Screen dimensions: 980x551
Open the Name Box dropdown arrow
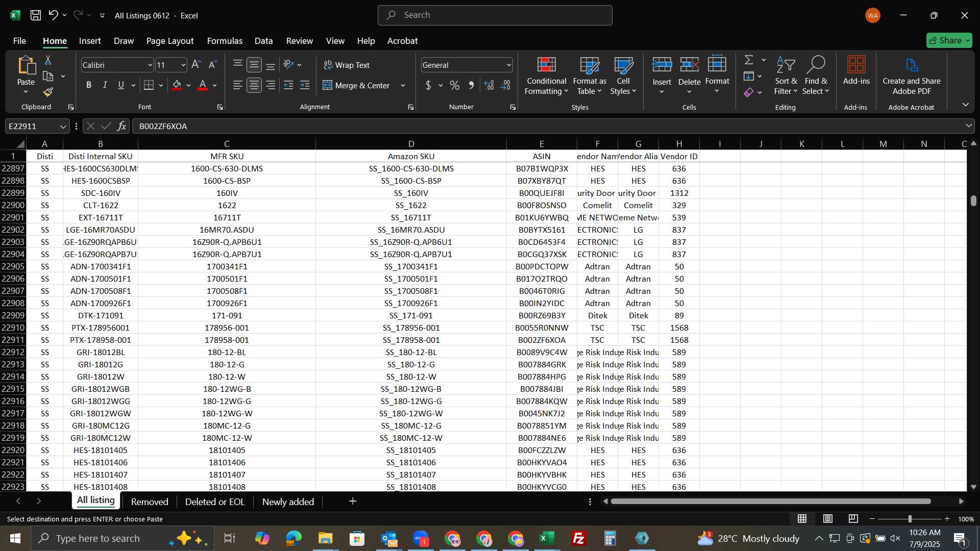pyautogui.click(x=63, y=127)
